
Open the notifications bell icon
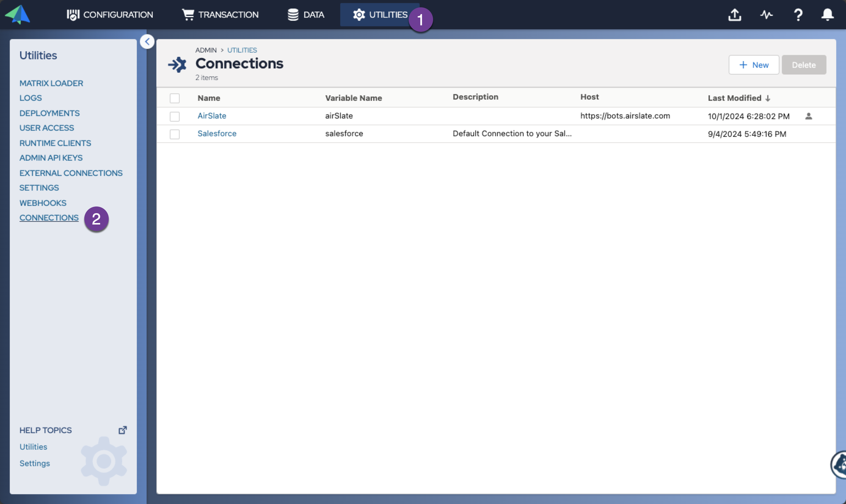click(827, 15)
